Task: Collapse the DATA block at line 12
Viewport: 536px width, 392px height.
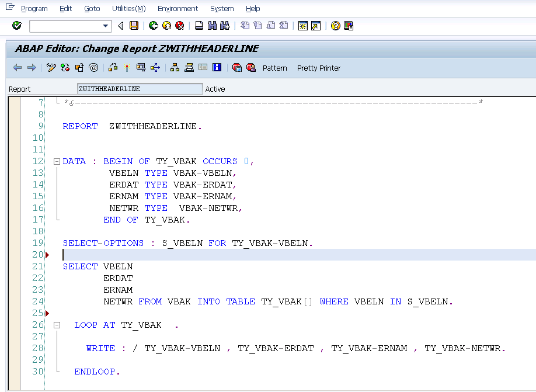Action: click(56, 161)
